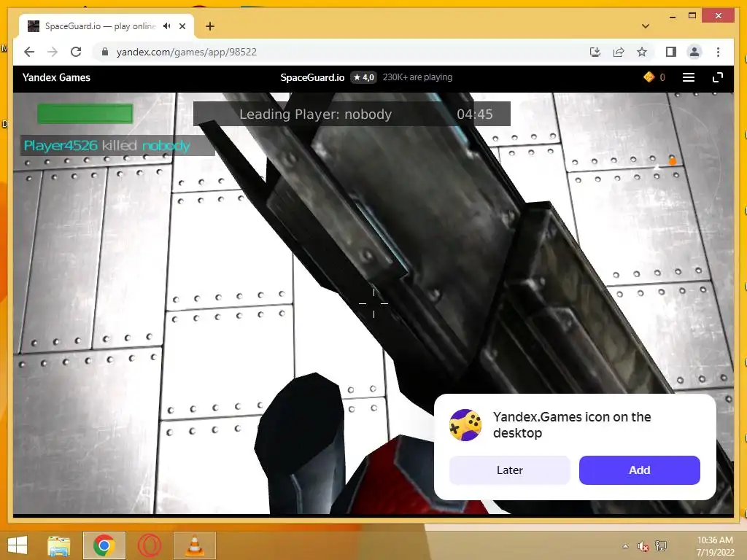Screen dimensions: 747x560
Task: Open the coin balance indicator
Action: 654,77
